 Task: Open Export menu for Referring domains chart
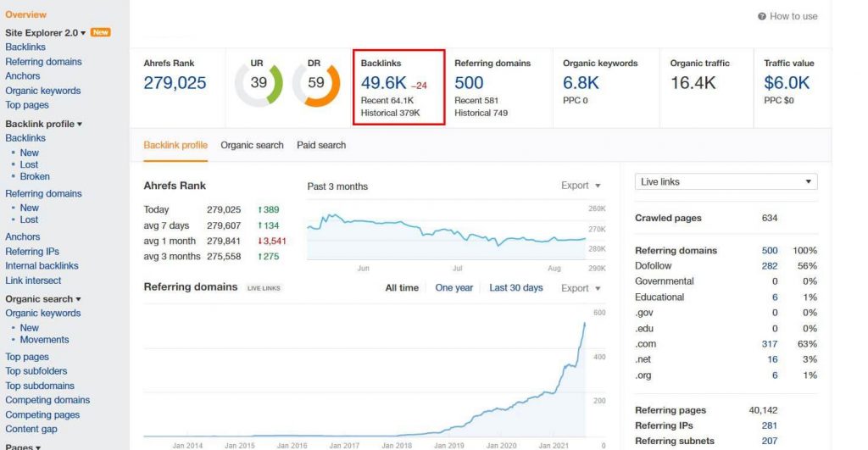click(x=581, y=288)
